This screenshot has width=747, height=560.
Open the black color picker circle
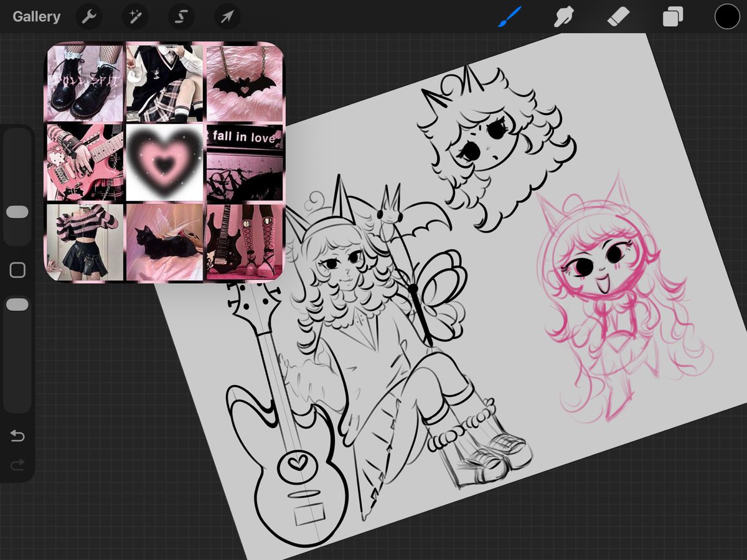tap(726, 17)
